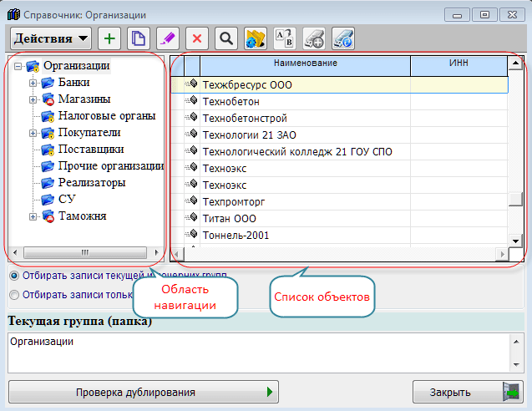Select row Техпромторг

pos(339,202)
